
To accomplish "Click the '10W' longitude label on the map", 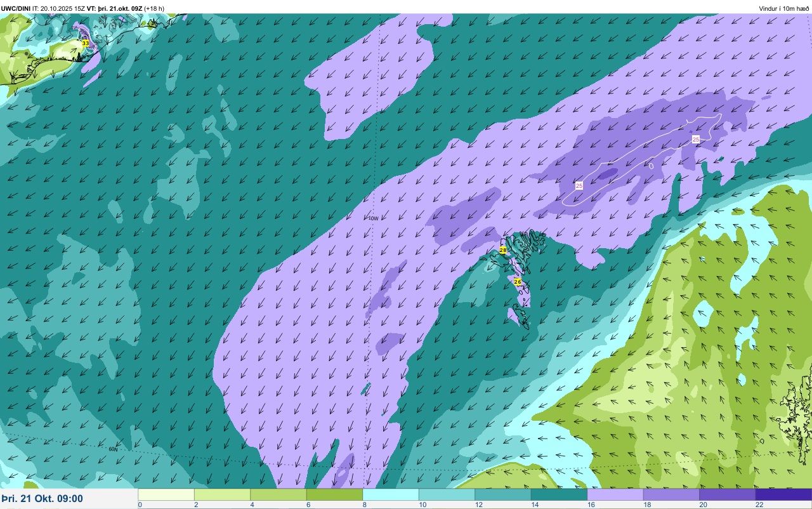I will pyautogui.click(x=374, y=218).
